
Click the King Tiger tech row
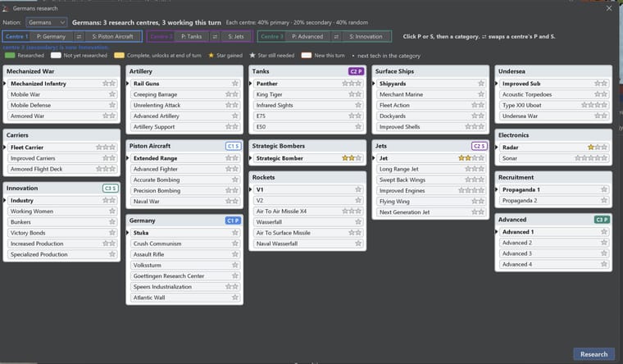(x=308, y=94)
